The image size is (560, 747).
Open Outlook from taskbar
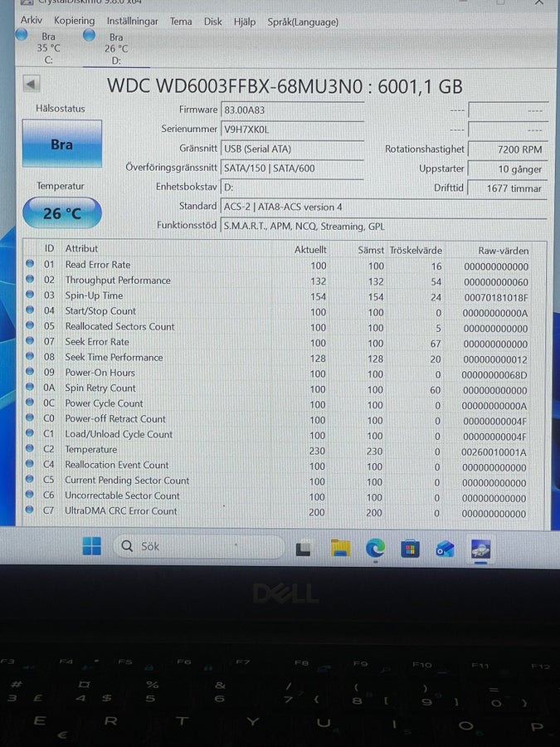445,549
